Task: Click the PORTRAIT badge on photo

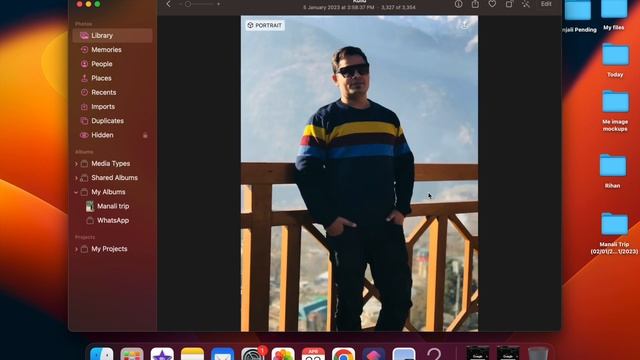Action: coord(264,25)
